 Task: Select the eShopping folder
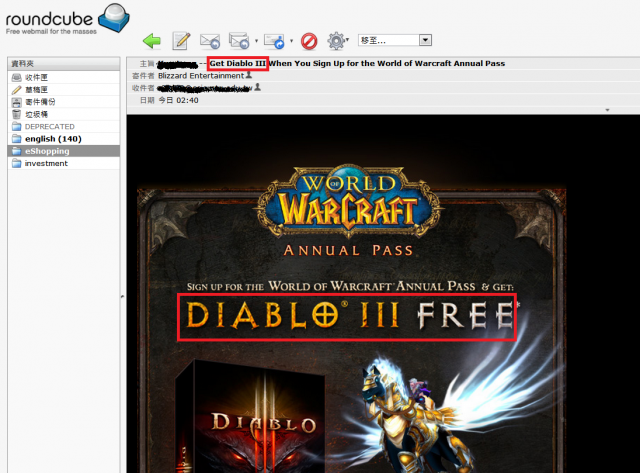[64, 151]
